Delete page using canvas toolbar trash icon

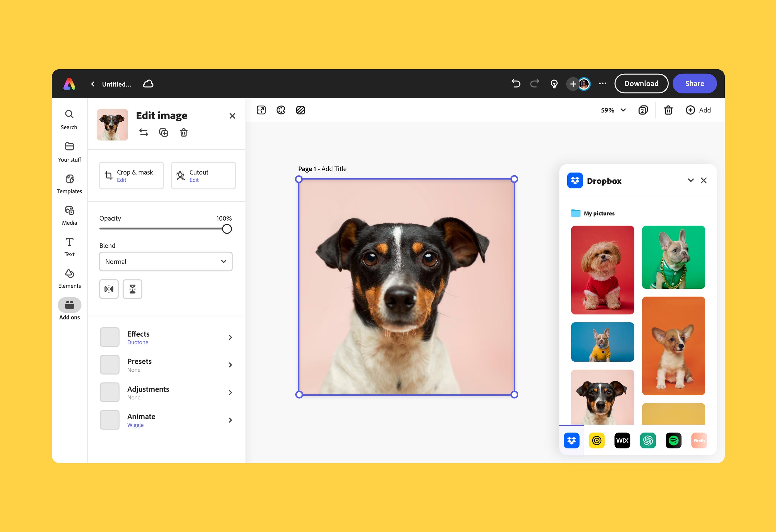668,110
